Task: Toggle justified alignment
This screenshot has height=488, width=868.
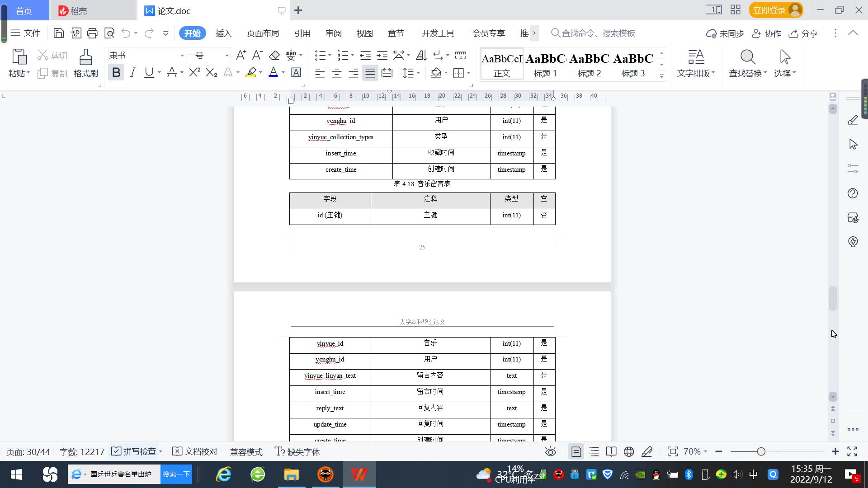Action: (370, 73)
